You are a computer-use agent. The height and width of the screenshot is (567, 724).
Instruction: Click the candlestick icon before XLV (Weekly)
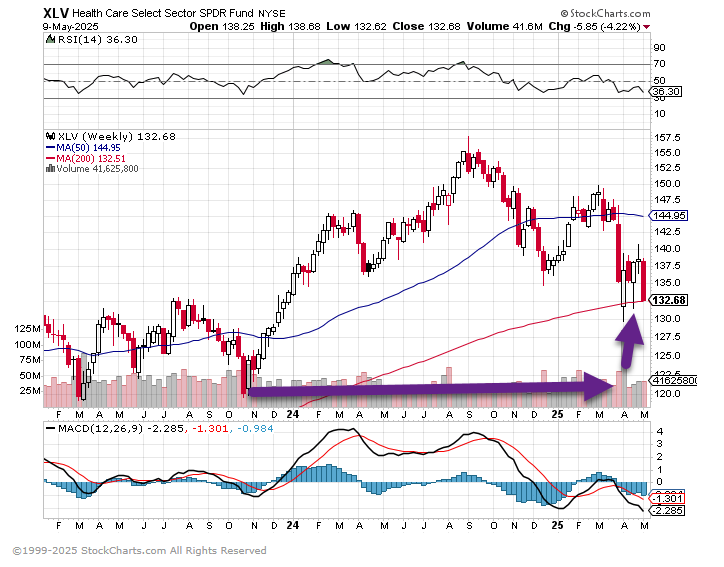coord(50,137)
